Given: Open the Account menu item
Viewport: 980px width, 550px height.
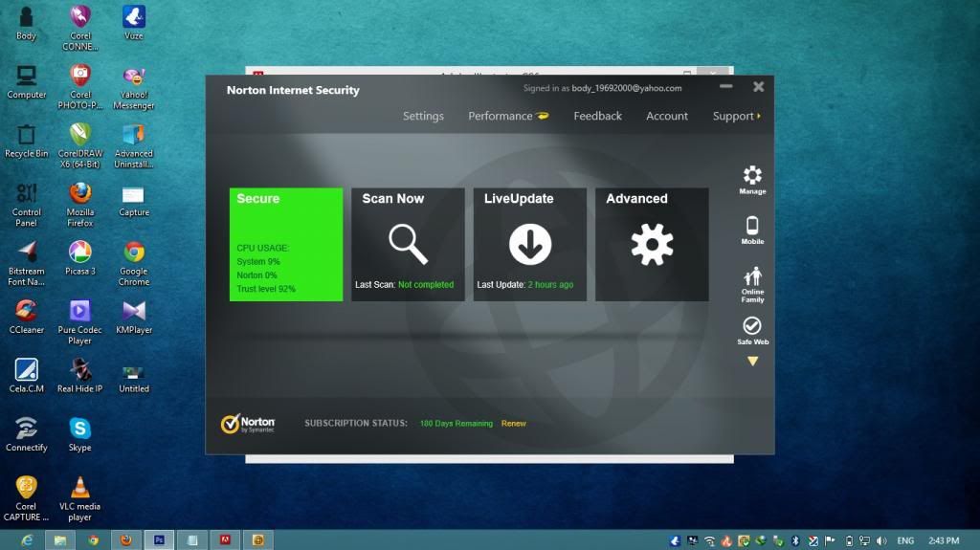Looking at the screenshot, I should [667, 117].
